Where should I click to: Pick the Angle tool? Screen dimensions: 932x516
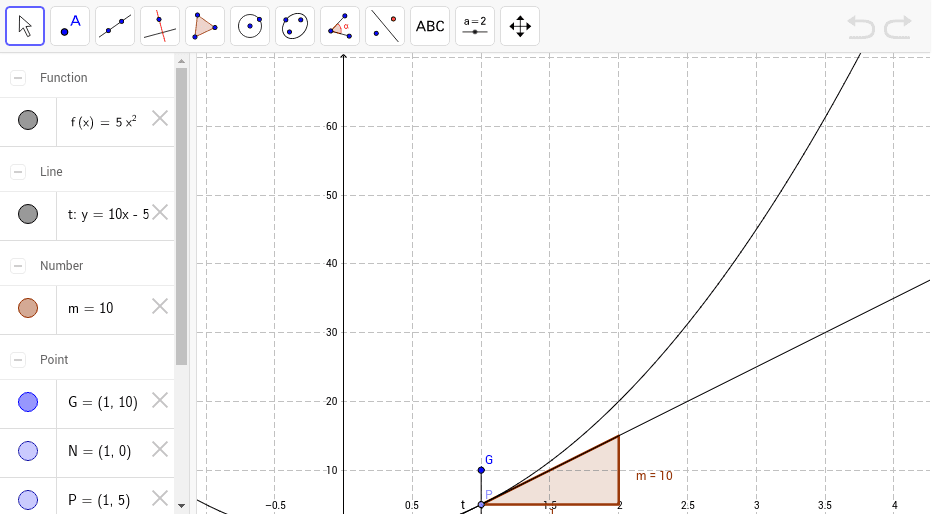click(x=340, y=26)
